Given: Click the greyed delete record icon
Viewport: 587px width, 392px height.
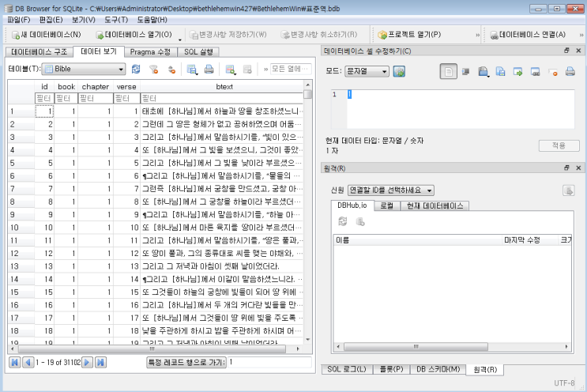Looking at the screenshot, I should click(247, 70).
